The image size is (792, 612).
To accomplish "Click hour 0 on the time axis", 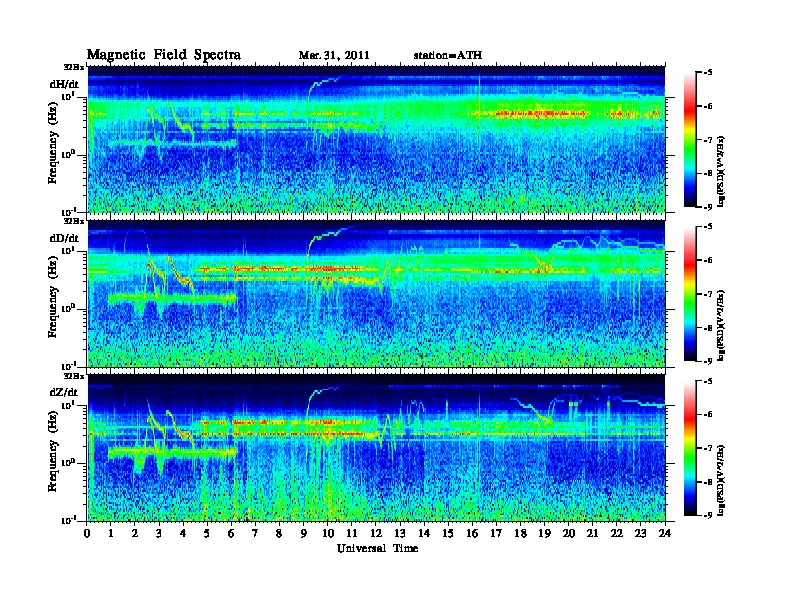I will pyautogui.click(x=87, y=533).
